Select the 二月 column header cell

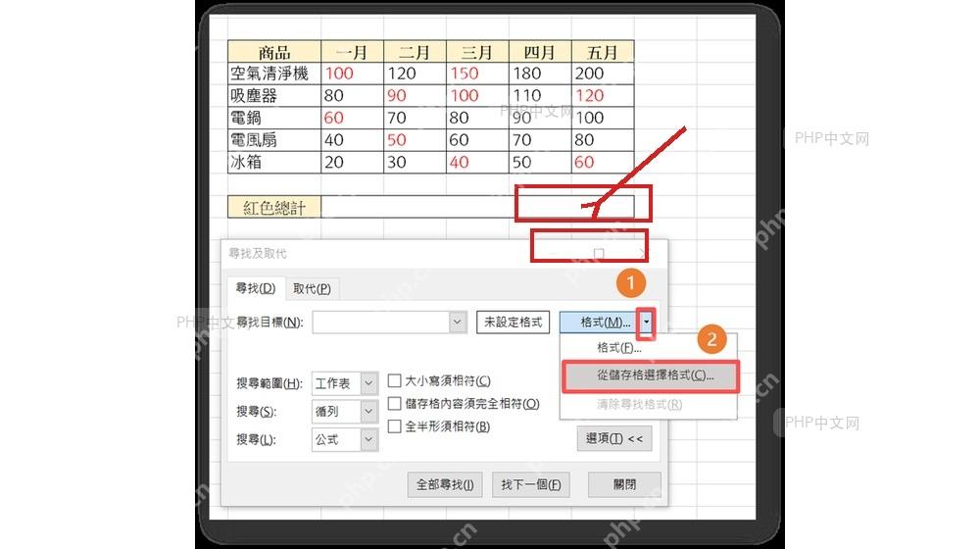415,51
